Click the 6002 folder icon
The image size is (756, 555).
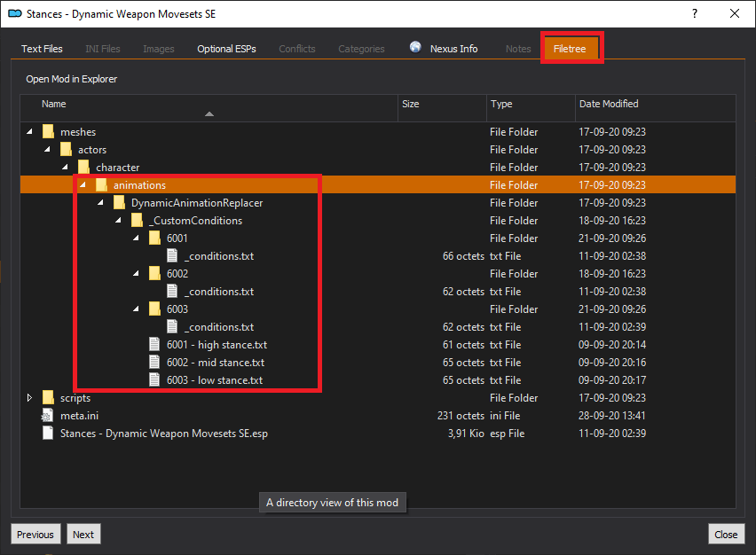[154, 273]
